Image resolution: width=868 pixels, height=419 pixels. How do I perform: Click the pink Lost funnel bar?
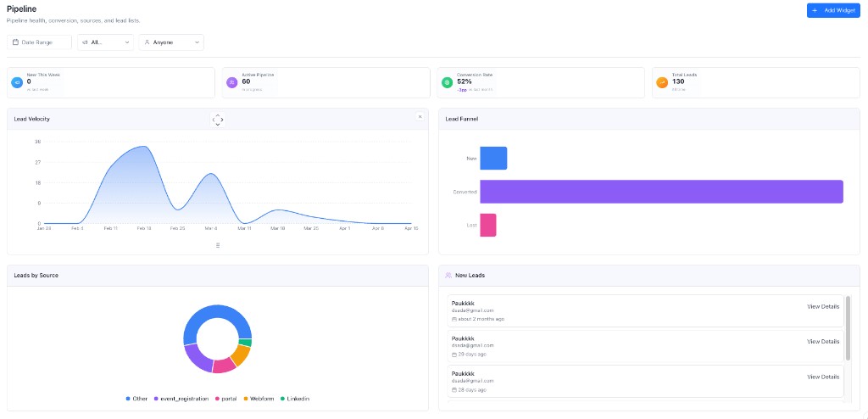(x=487, y=225)
